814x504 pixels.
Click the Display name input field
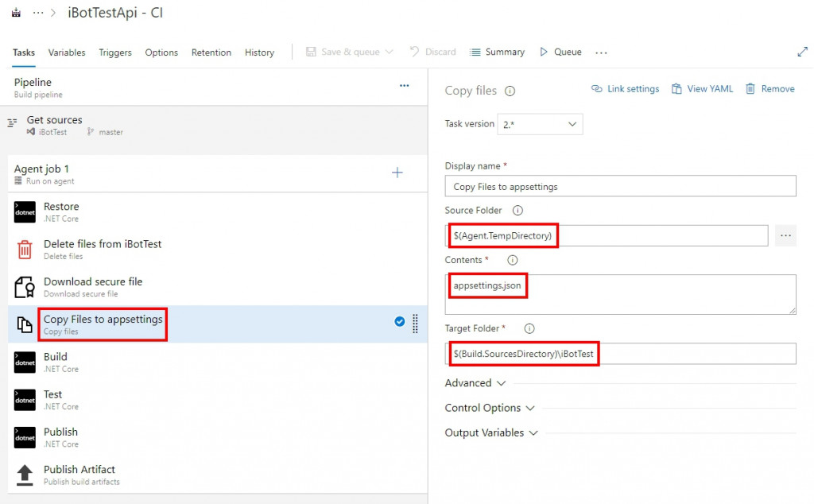click(620, 186)
